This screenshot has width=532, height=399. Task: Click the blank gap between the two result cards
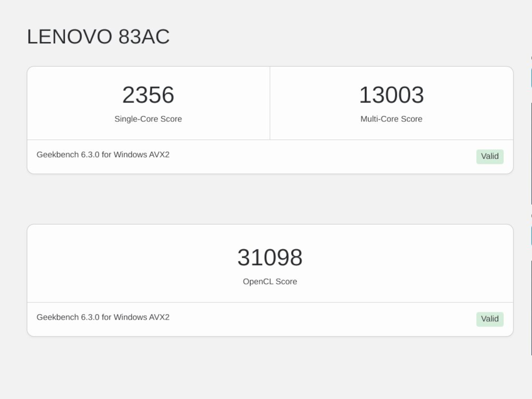(270, 199)
